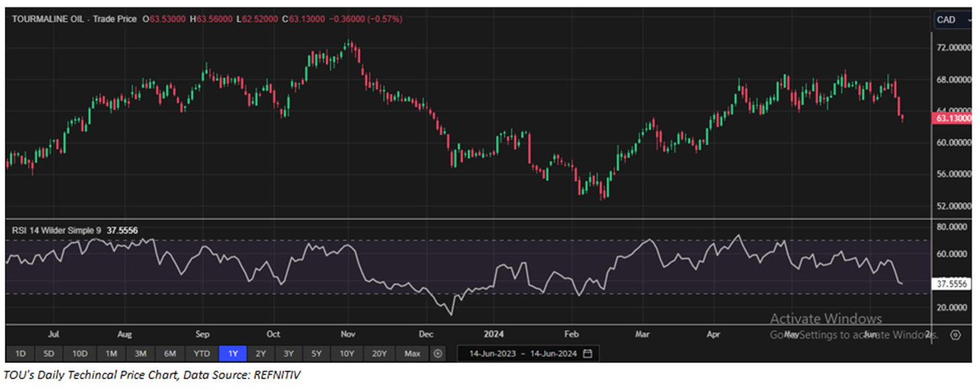
Task: Click the Mar label on time axis
Action: [x=642, y=334]
